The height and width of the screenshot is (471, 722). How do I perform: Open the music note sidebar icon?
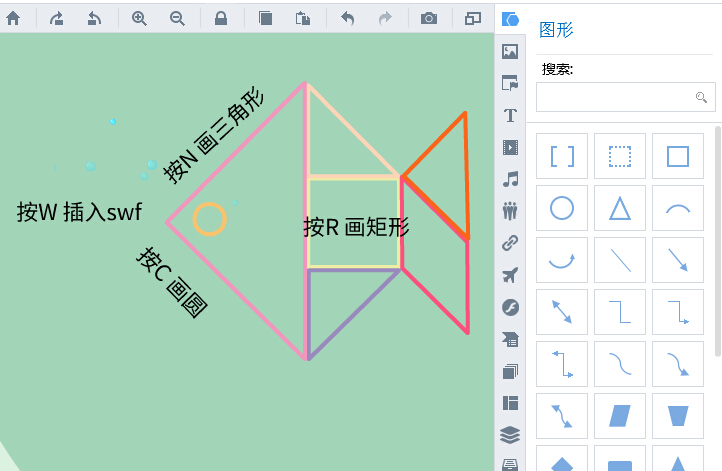point(510,179)
